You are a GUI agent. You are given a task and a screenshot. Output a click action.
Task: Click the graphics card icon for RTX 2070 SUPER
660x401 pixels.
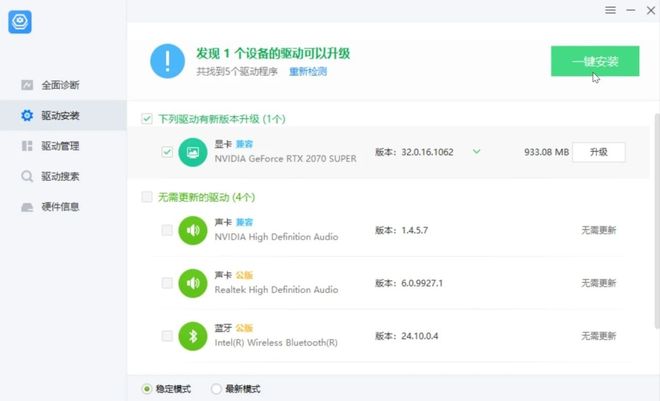[193, 152]
